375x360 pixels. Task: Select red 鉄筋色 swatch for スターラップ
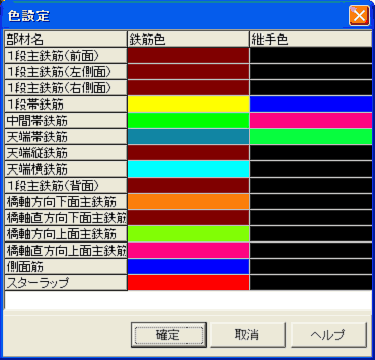coord(188,283)
